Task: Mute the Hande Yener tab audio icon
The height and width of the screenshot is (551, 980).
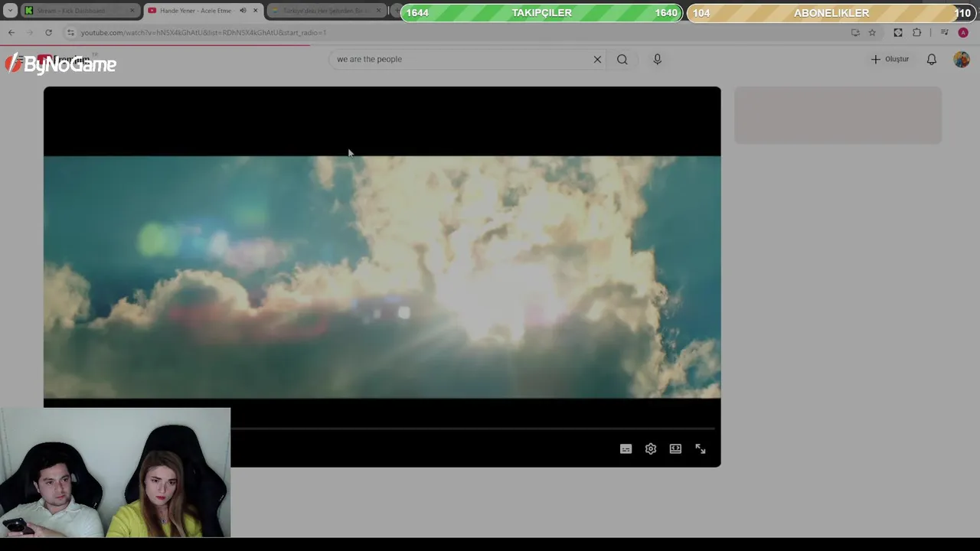Action: pyautogui.click(x=243, y=11)
